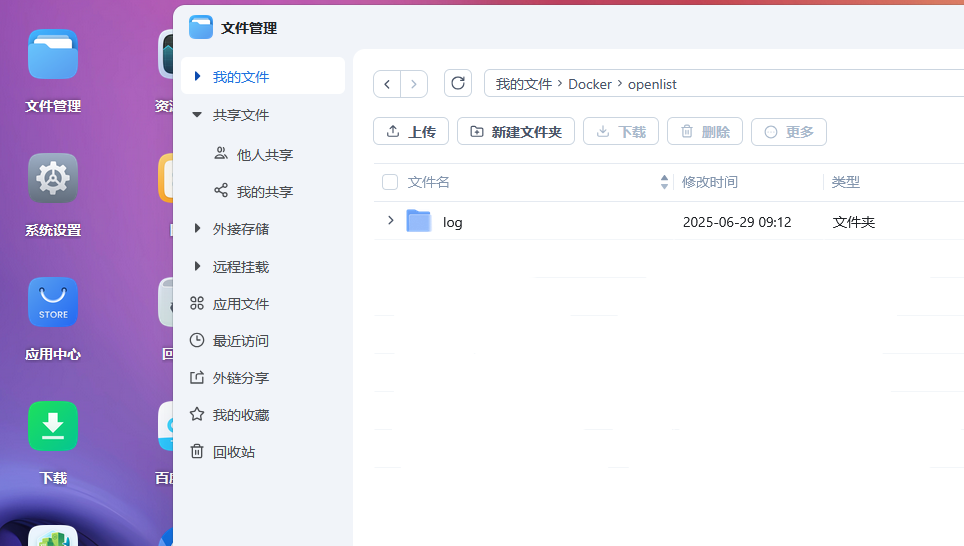Viewport: 964px width, 546px height.
Task: Collapse the 共享文件 tree section
Action: pyautogui.click(x=197, y=115)
